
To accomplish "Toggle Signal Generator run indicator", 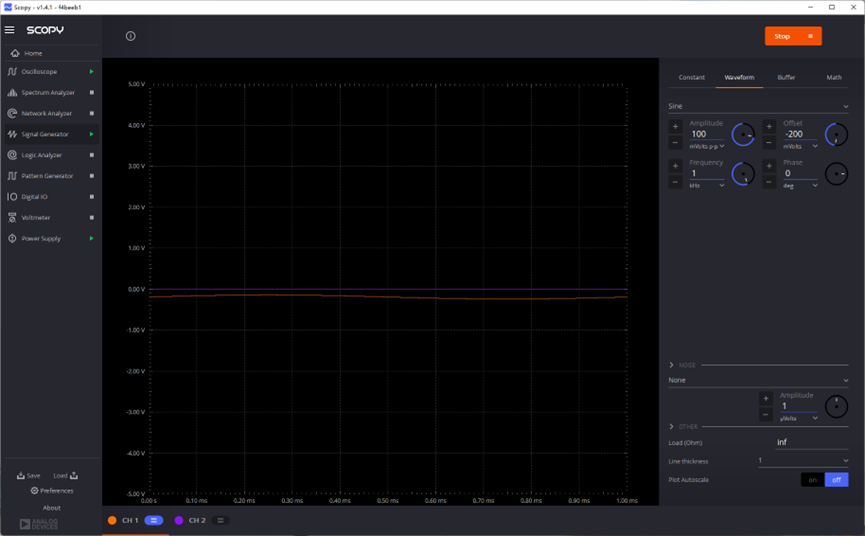I will pyautogui.click(x=92, y=134).
